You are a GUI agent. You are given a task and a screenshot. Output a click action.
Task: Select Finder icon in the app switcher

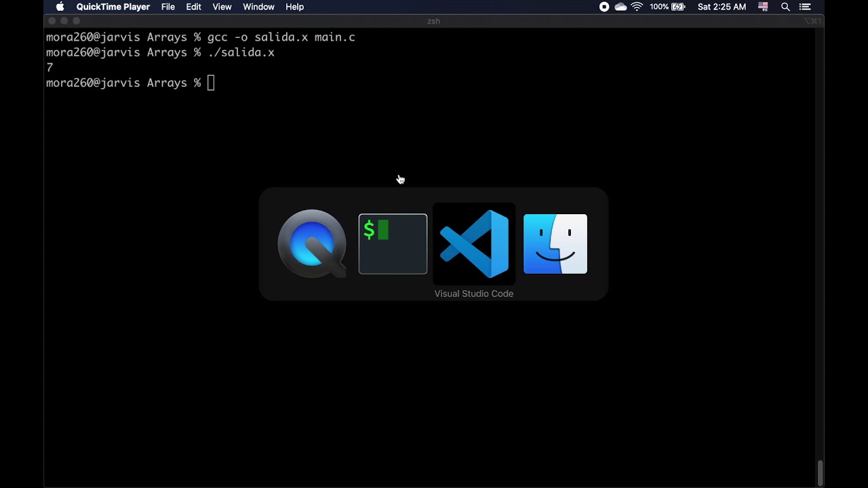[x=555, y=244]
